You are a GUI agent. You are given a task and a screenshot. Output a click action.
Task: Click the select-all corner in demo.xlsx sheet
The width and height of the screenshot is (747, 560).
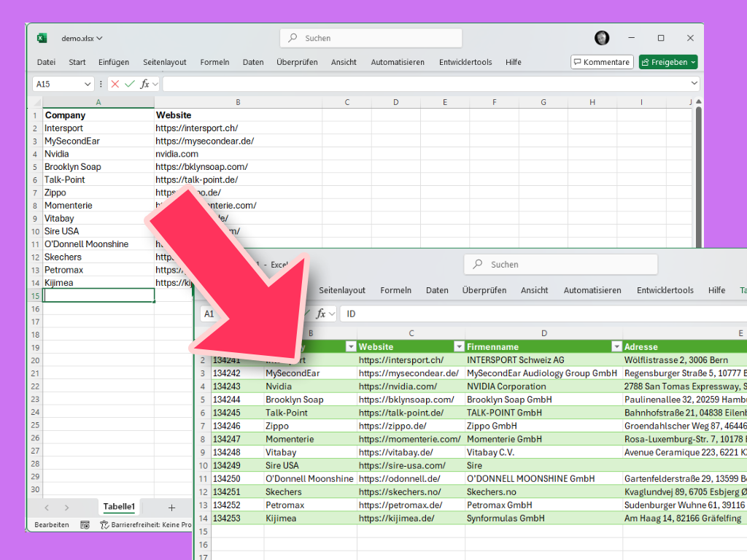[x=35, y=102]
